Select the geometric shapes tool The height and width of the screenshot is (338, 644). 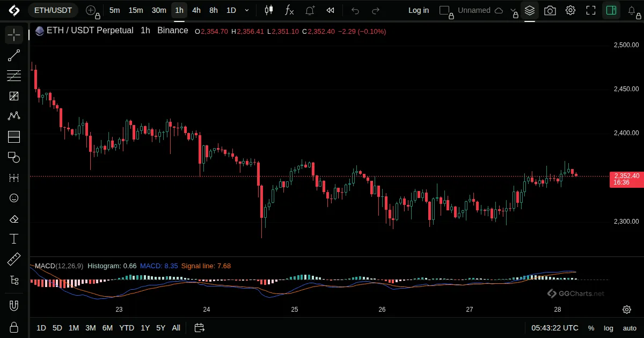[14, 157]
